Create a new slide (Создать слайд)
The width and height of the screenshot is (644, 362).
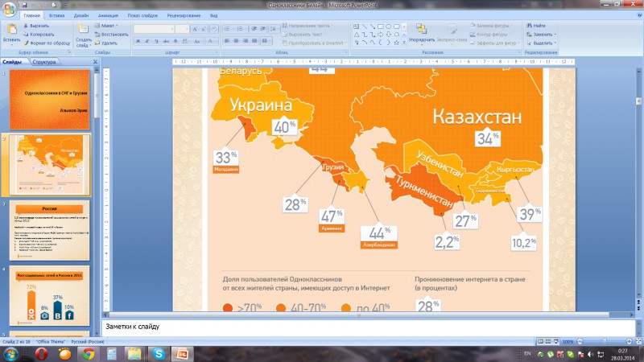[84, 35]
